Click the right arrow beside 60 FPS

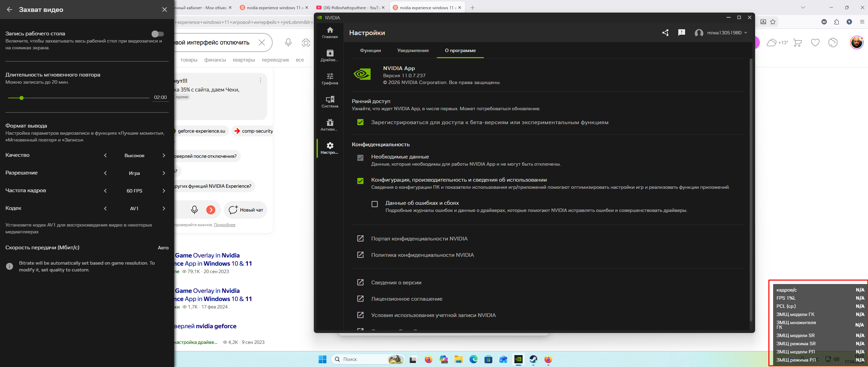(x=164, y=191)
